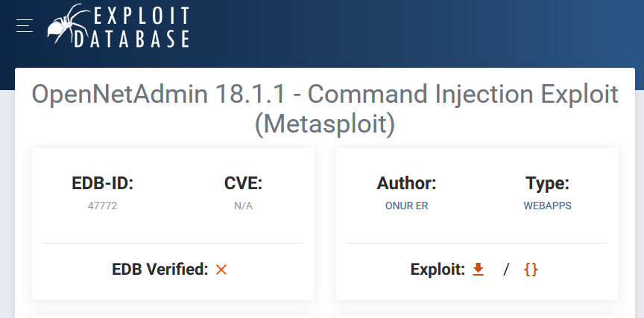Image resolution: width=644 pixels, height=318 pixels.
Task: Click the (Metasploit) part of title
Action: click(325, 124)
